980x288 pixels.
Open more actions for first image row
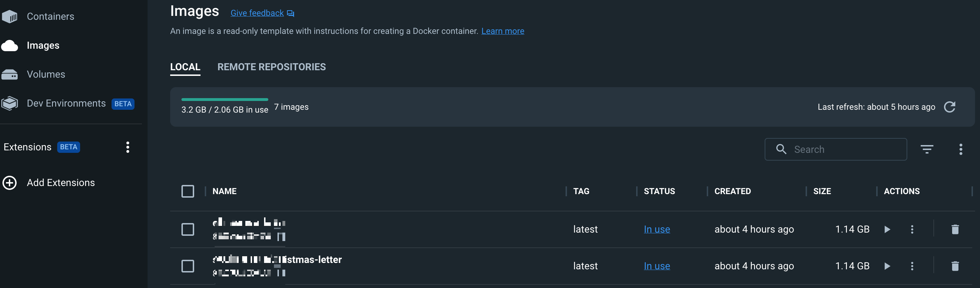[912, 229]
